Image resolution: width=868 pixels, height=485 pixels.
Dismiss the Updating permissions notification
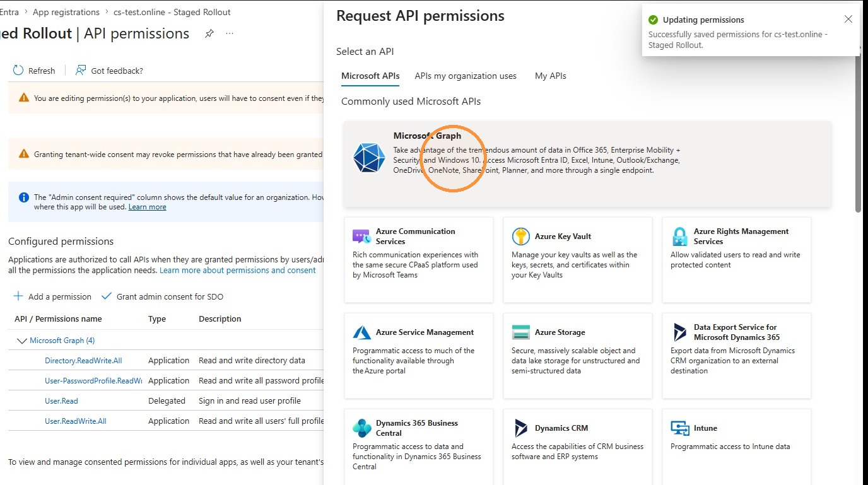848,19
